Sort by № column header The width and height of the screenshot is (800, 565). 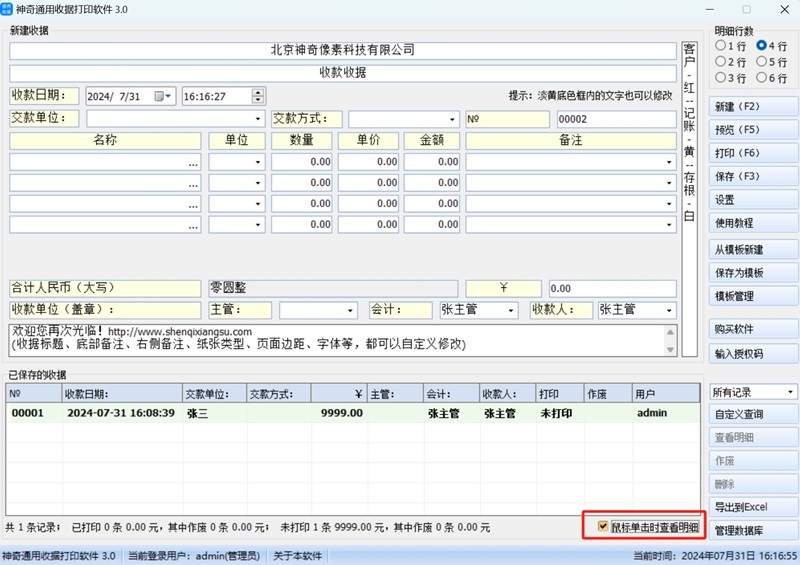coord(35,394)
